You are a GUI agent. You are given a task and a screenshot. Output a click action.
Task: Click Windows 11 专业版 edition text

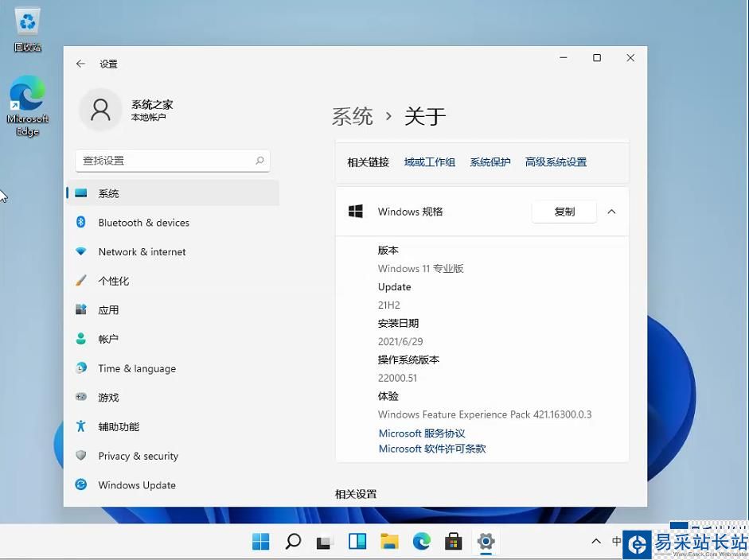(x=421, y=268)
